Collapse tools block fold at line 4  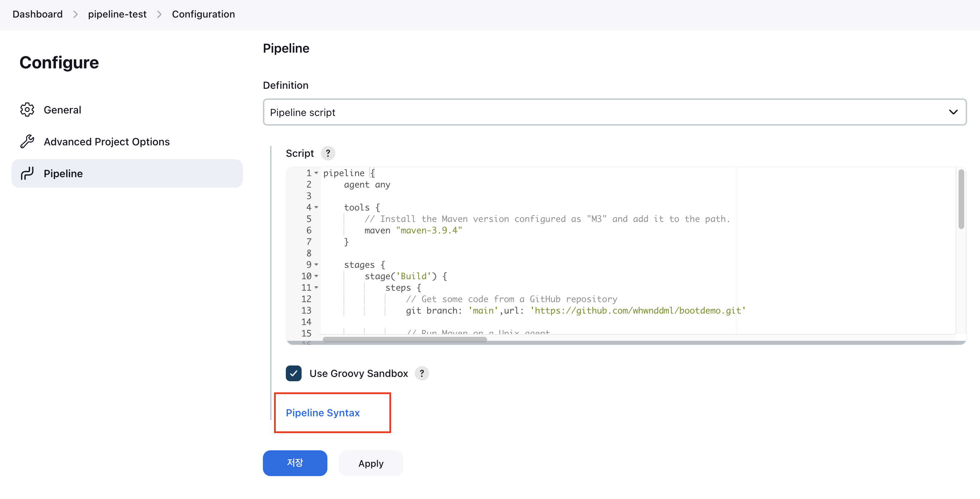point(316,207)
